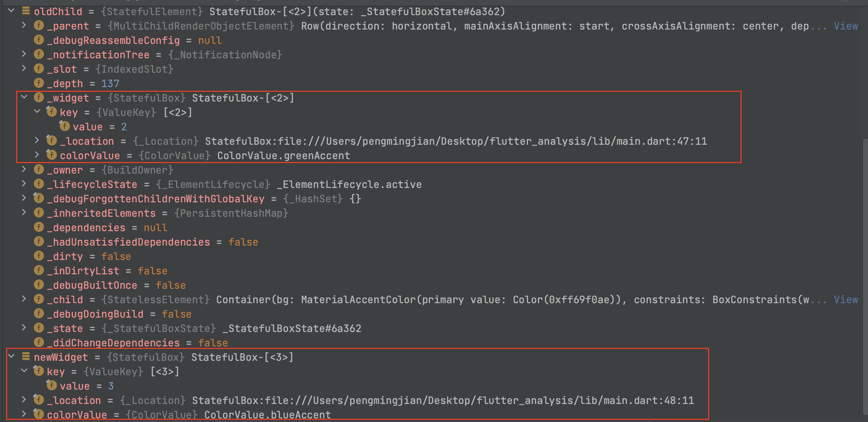This screenshot has height=422, width=868.
Task: Click the field icon beside _debugForgottenChildrenWithGlobalKey
Action: (39, 198)
